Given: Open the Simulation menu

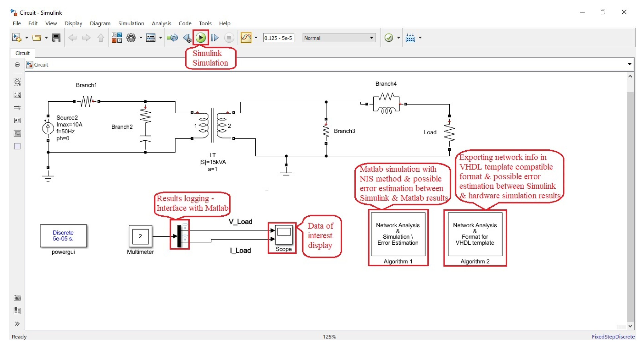Looking at the screenshot, I should [x=131, y=23].
